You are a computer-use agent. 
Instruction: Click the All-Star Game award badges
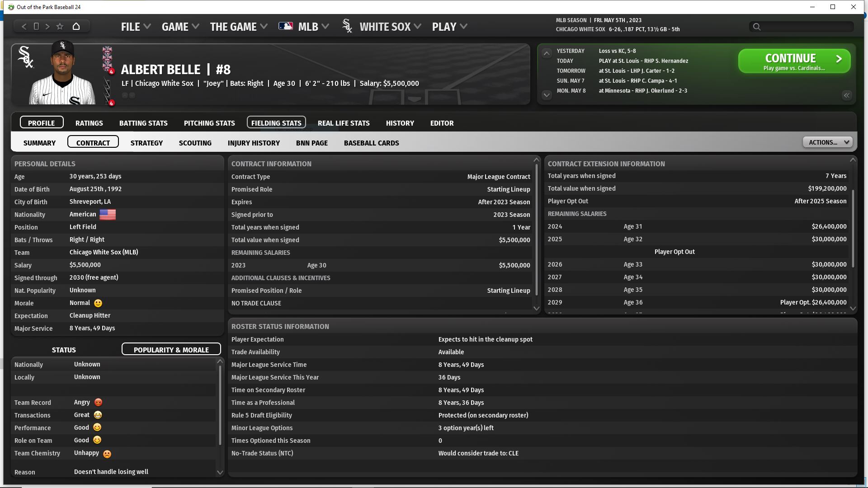click(x=108, y=59)
